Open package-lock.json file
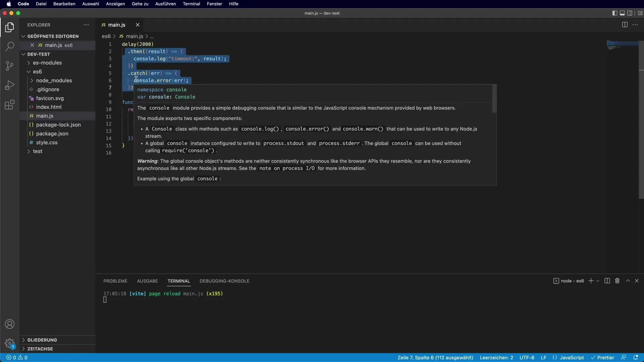The height and width of the screenshot is (362, 644). pyautogui.click(x=57, y=125)
